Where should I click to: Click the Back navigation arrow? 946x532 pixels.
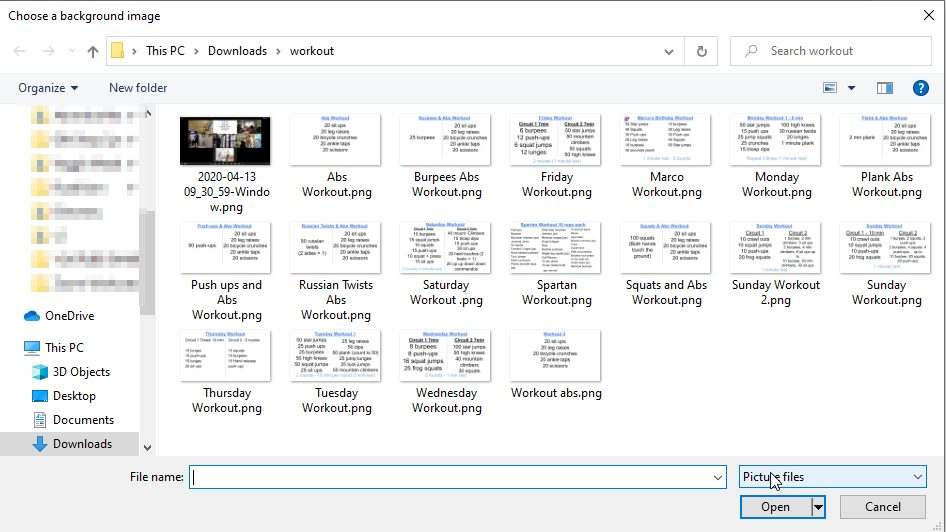tap(19, 51)
